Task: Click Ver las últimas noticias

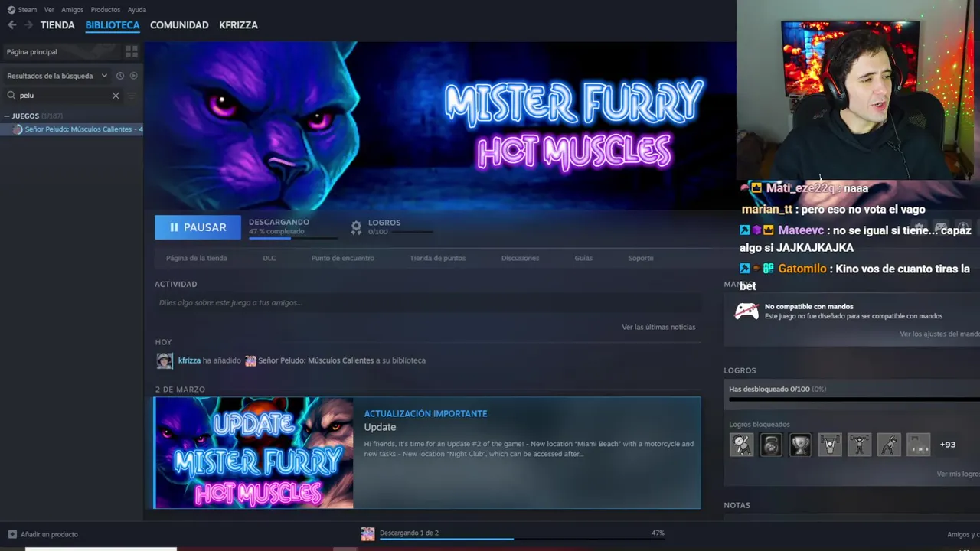Action: (x=658, y=327)
